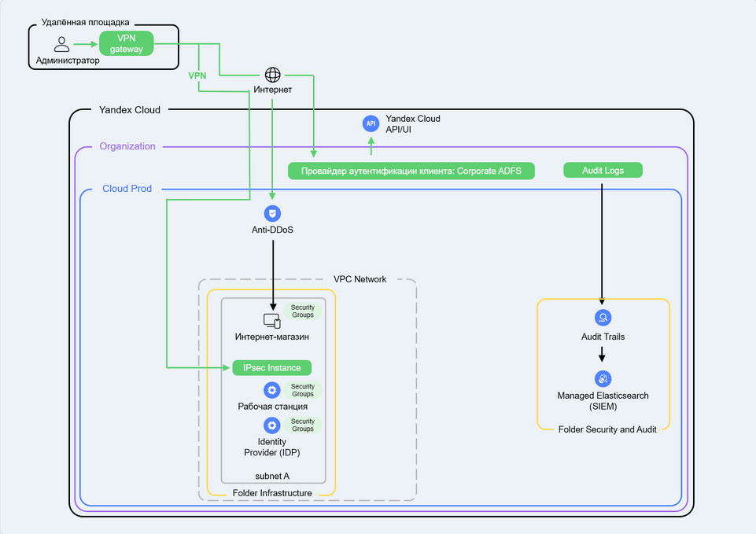
Task: Click the "Администратор" text label
Action: (68, 61)
